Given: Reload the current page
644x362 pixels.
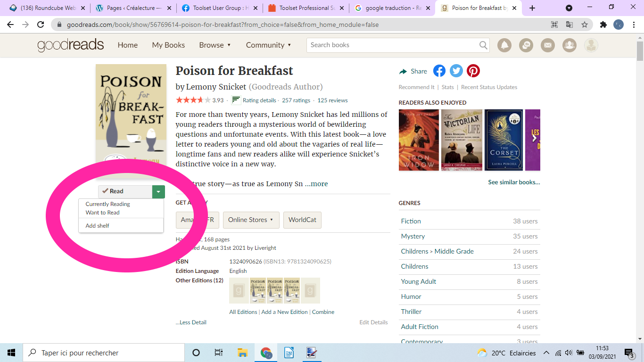Looking at the screenshot, I should point(41,25).
